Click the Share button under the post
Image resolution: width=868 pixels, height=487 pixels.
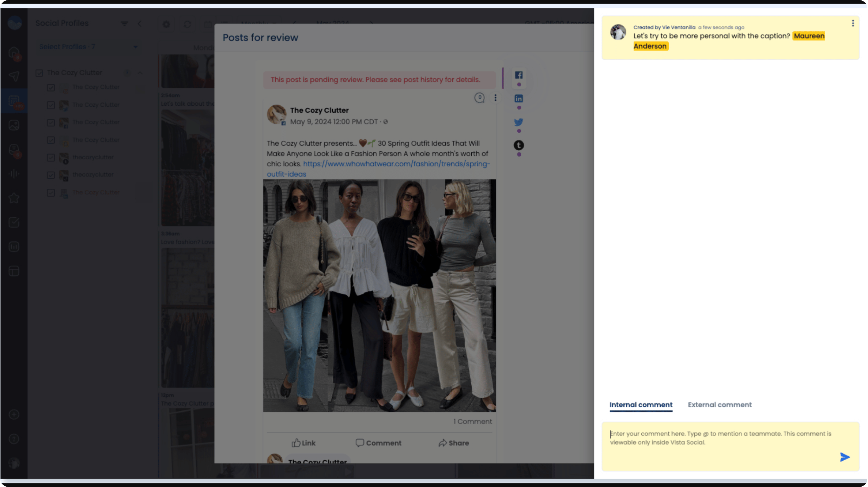[x=453, y=443]
